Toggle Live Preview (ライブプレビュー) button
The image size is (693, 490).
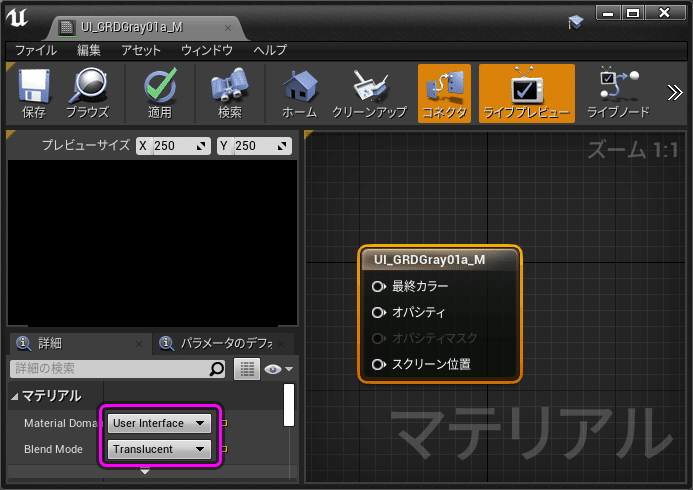click(527, 93)
